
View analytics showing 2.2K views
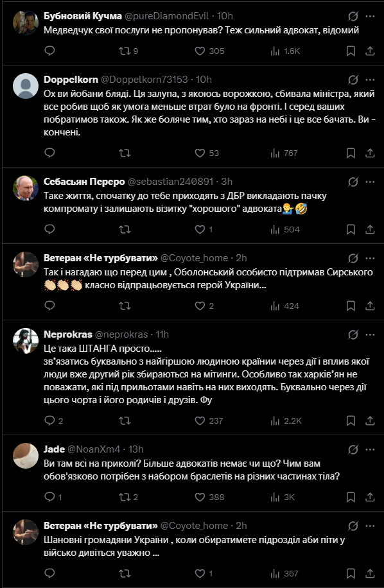coord(286,420)
